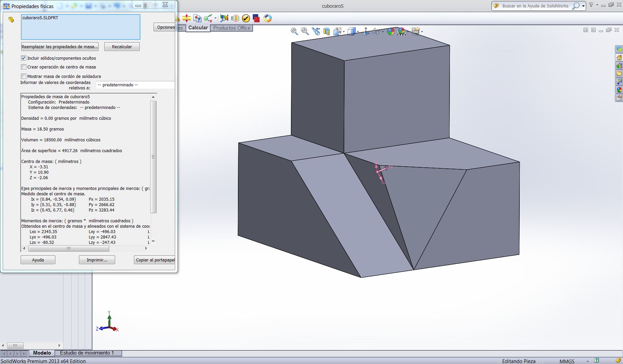Image resolution: width=623 pixels, height=364 pixels.
Task: Launch the FloXpress flow analysis icon
Action: (x=235, y=18)
